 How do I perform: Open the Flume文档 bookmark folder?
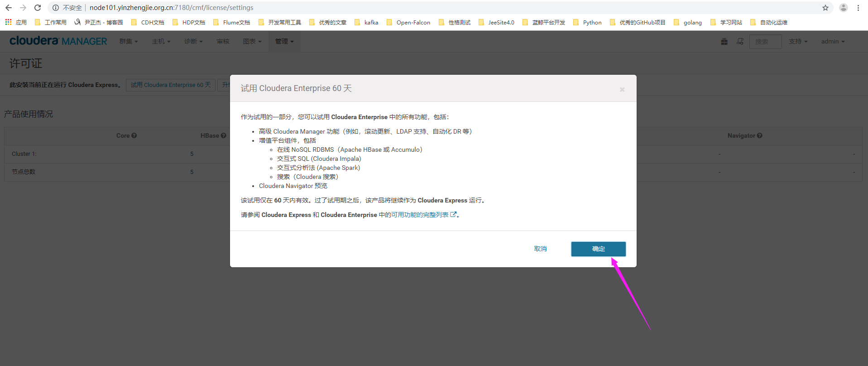click(x=231, y=22)
